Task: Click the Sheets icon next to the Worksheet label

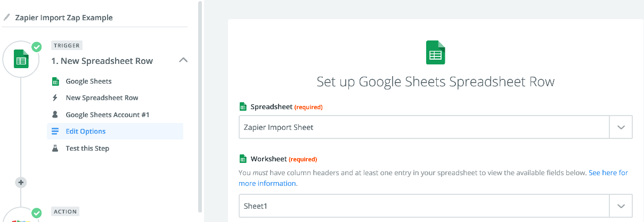Action: coord(243,159)
